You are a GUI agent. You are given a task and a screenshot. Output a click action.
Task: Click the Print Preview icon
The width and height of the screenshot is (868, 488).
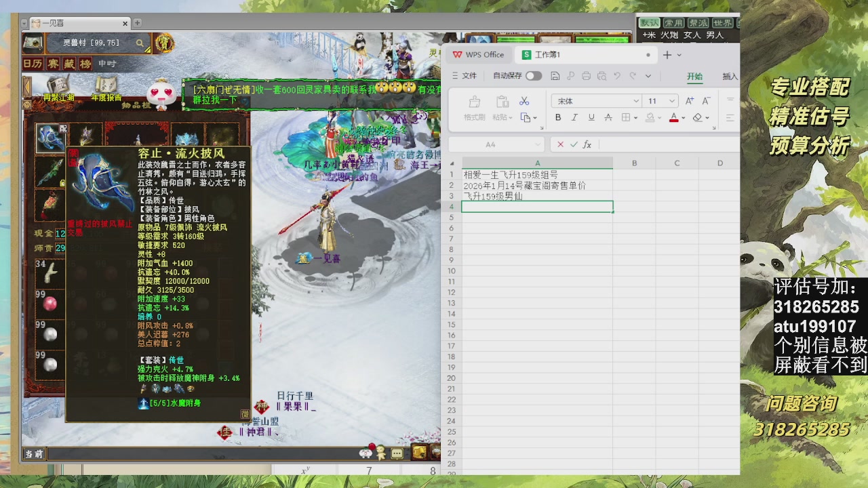[x=601, y=76]
